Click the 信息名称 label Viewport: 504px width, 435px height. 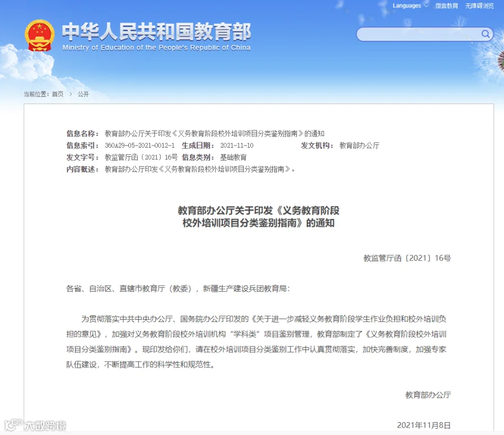point(82,134)
